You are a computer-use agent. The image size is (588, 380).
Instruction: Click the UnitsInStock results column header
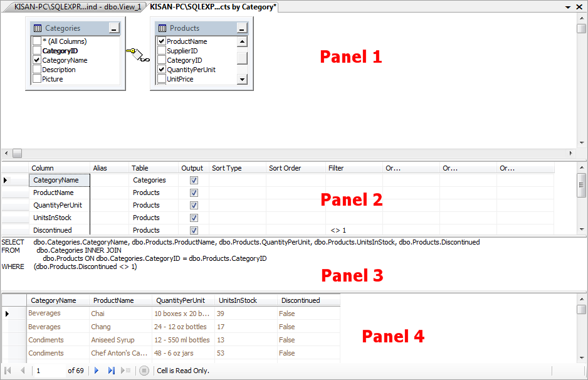click(246, 300)
